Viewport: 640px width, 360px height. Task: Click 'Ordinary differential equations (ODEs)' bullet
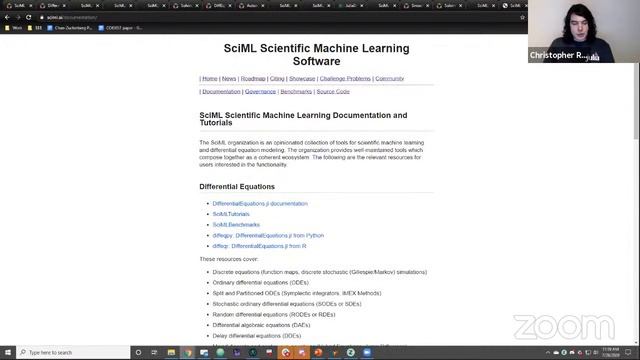(x=260, y=282)
